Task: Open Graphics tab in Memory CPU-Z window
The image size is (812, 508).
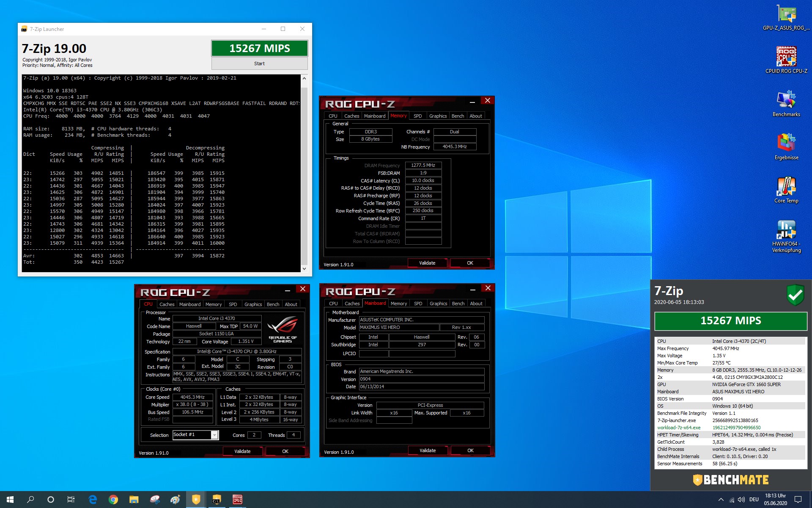Action: [x=438, y=116]
